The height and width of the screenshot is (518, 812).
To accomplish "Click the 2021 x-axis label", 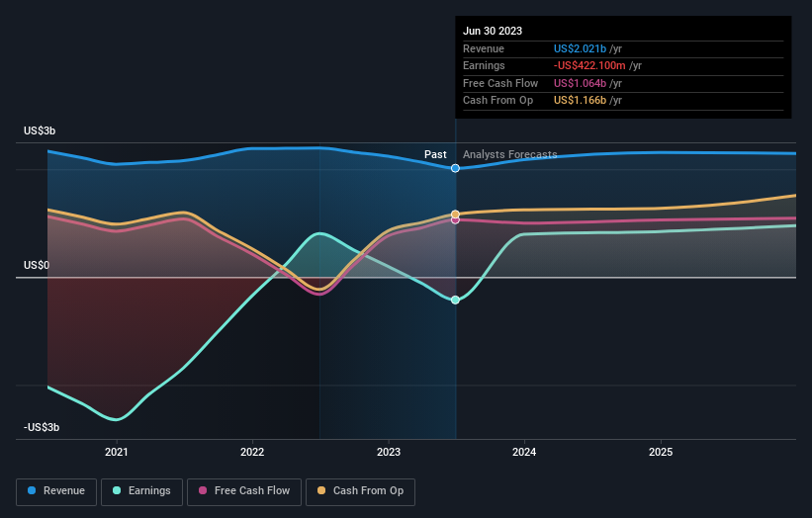I will [x=117, y=452].
